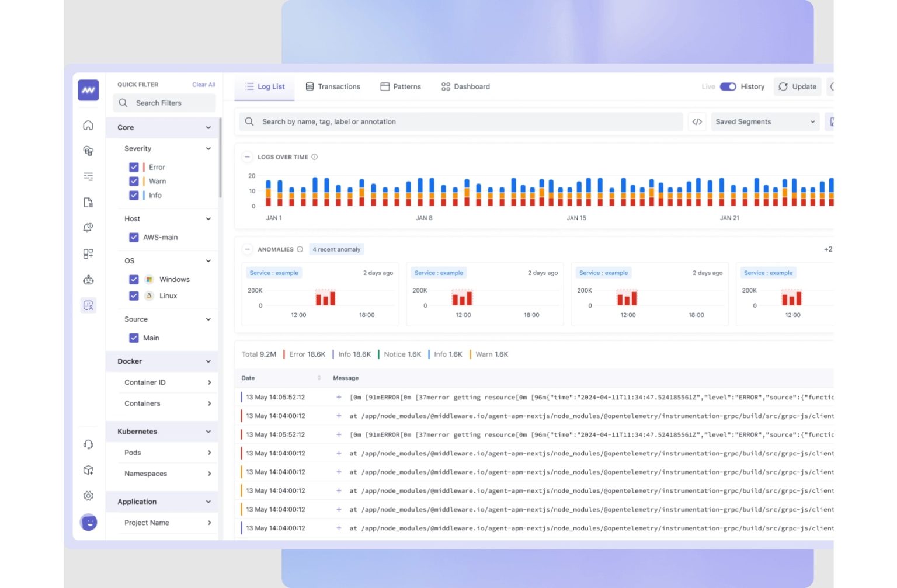Select the Dashboard builder icon in the sidebar

[88, 253]
